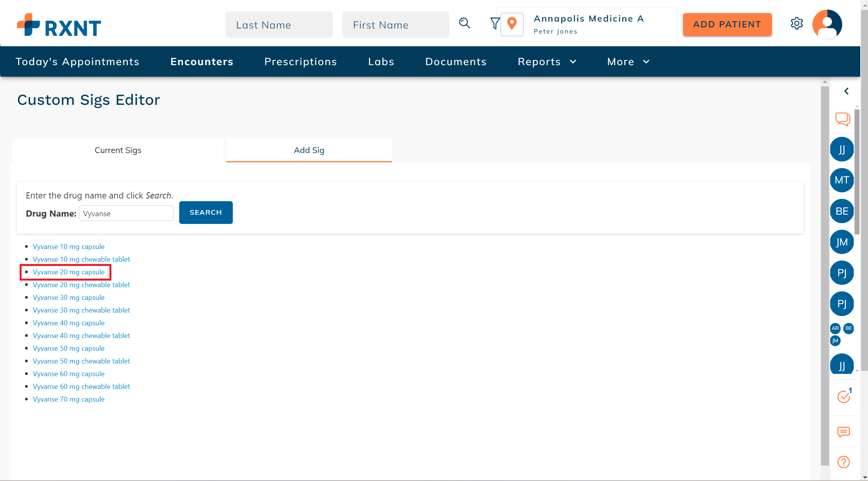Click the Drug Name input field
This screenshot has width=868, height=481.
[126, 213]
